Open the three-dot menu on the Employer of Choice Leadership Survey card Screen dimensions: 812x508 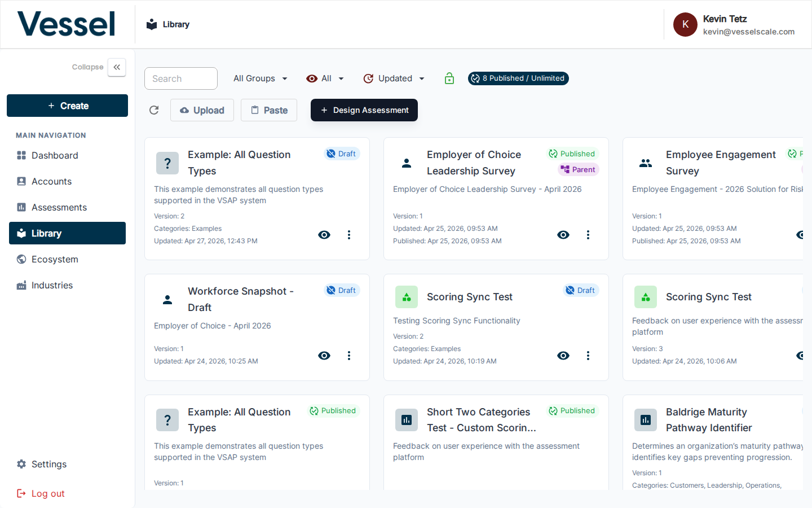click(588, 235)
